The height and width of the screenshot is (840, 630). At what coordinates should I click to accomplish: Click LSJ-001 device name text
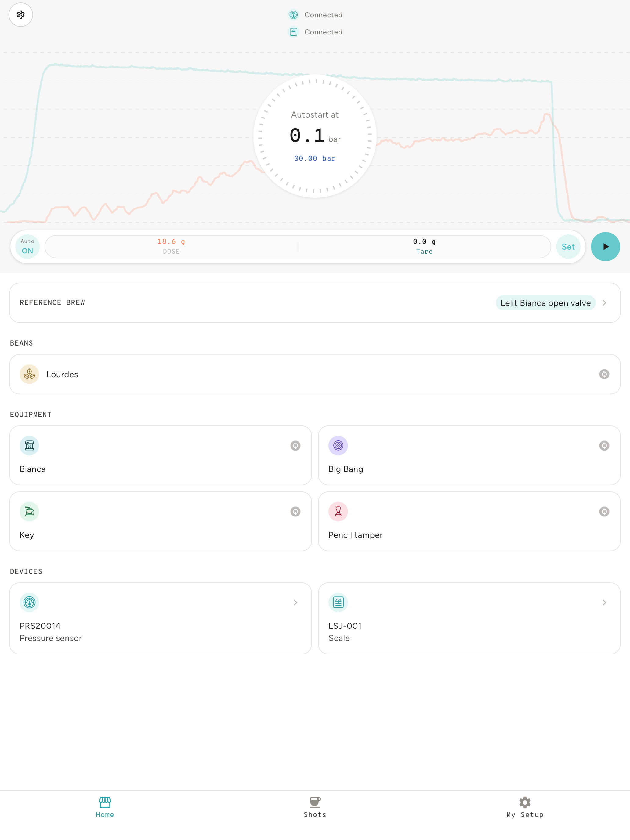click(x=345, y=626)
